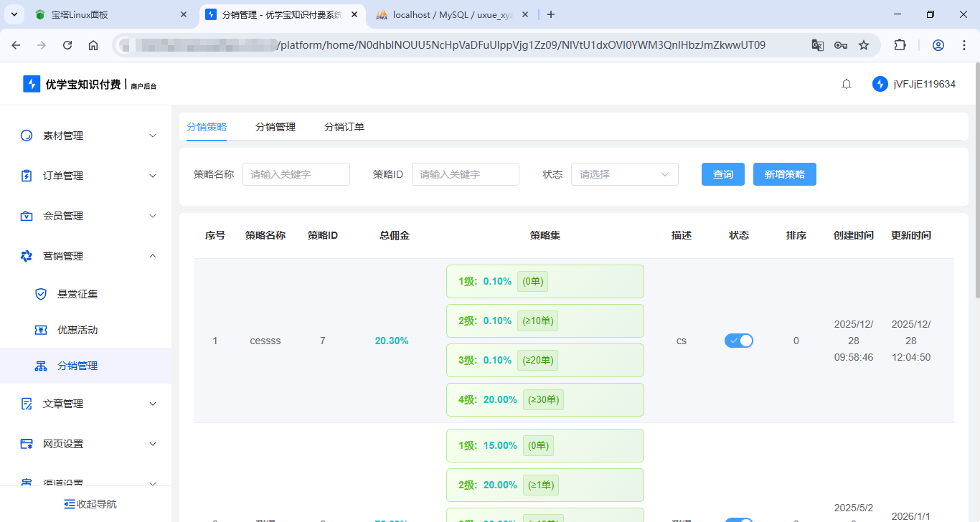The height and width of the screenshot is (522, 980).
Task: Click inside the 策略名称 input field
Action: pos(296,174)
